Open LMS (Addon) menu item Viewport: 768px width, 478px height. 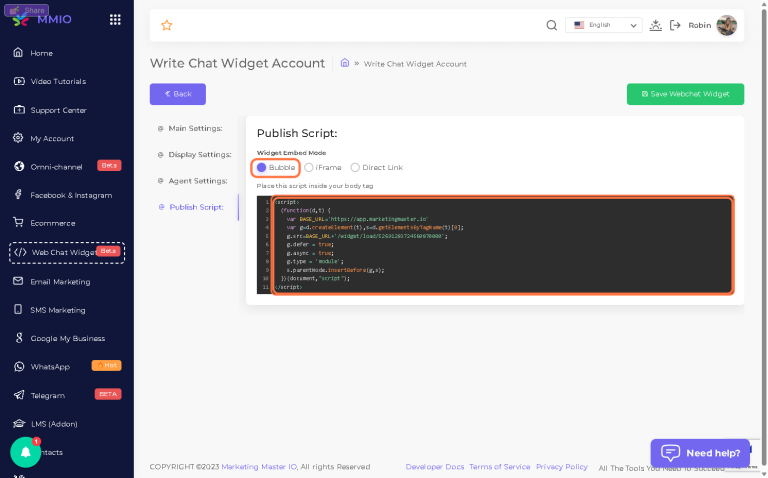(54, 424)
